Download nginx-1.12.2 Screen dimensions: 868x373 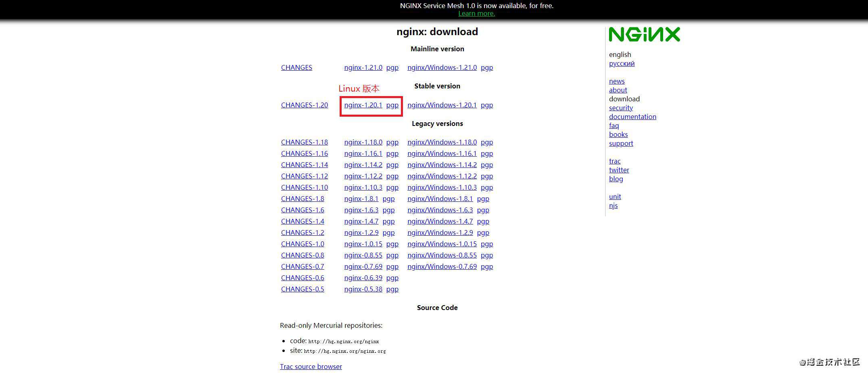(x=363, y=176)
